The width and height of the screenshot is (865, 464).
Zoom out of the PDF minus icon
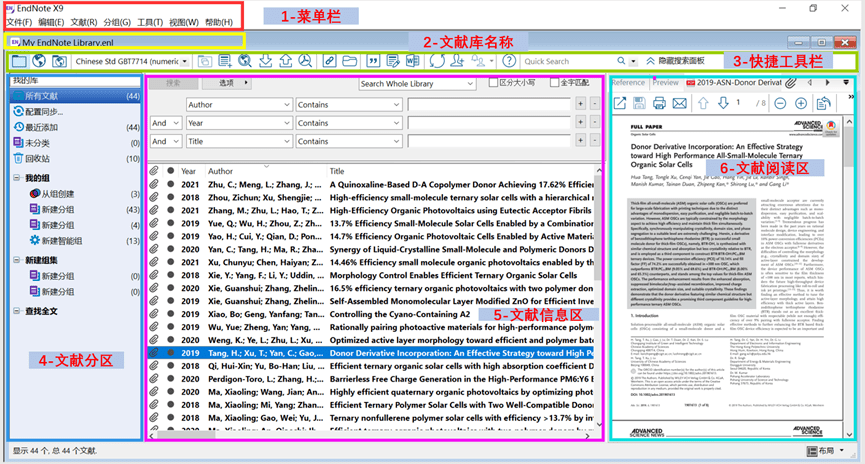pos(780,103)
